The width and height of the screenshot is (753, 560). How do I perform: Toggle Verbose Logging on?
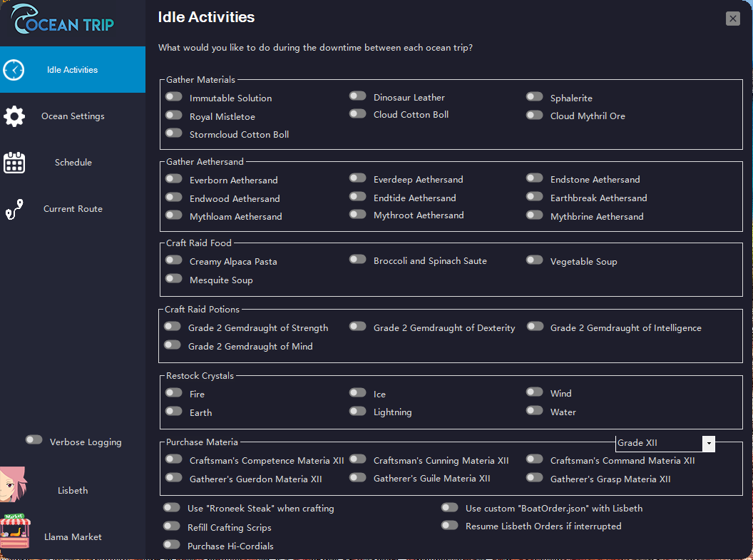[x=34, y=440]
